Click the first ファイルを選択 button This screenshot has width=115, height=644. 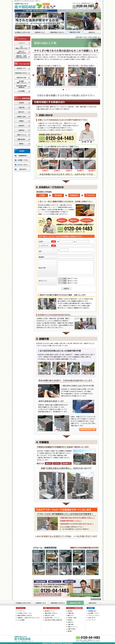pos(62,279)
